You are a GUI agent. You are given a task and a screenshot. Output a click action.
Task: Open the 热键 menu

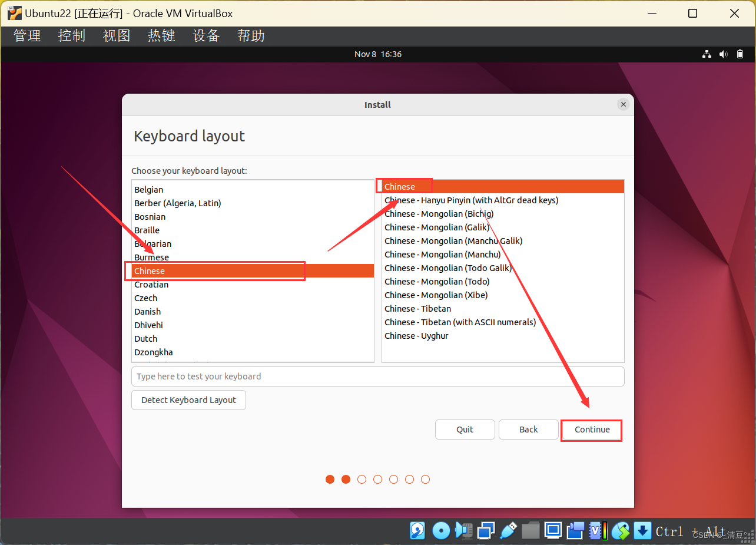tap(161, 35)
